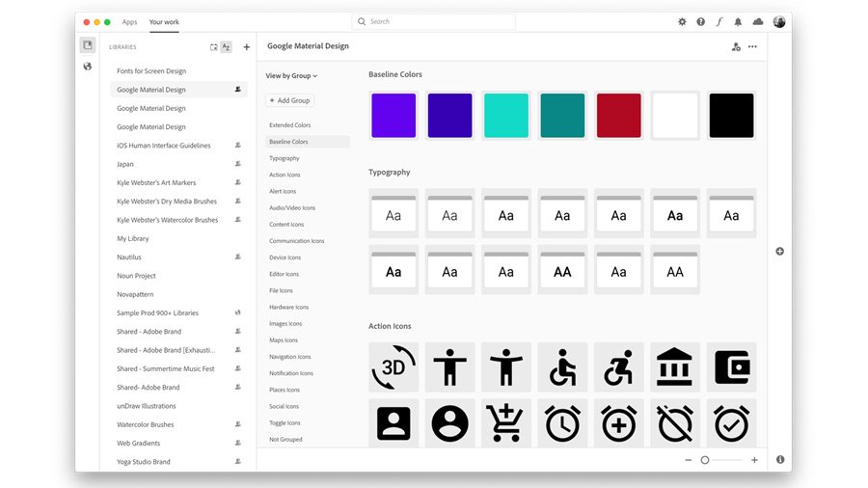Select the add shopping cart icon

[506, 423]
